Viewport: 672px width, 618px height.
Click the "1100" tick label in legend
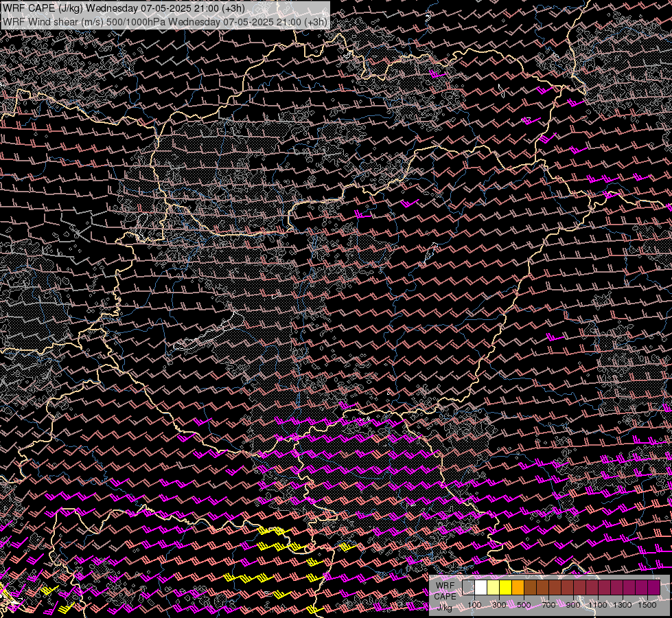[x=598, y=605]
